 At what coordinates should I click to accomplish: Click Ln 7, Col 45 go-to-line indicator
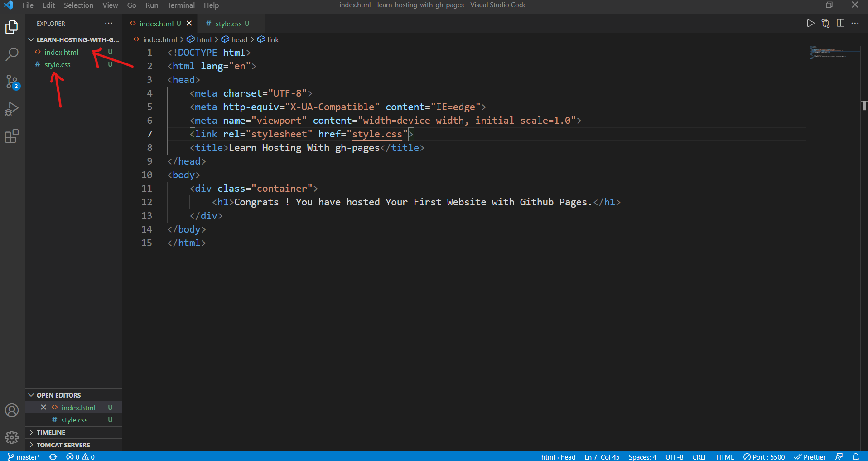[602, 456]
